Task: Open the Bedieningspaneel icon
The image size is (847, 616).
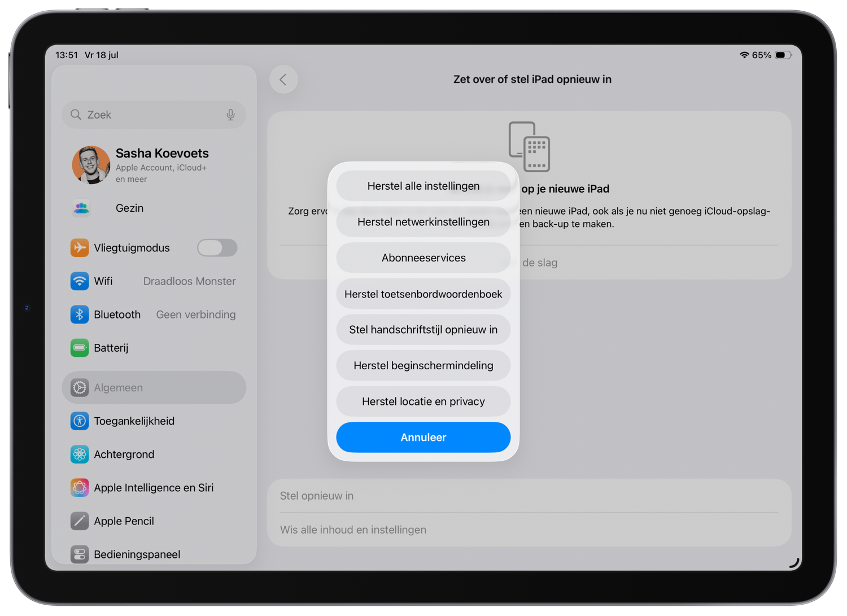Action: (x=80, y=554)
